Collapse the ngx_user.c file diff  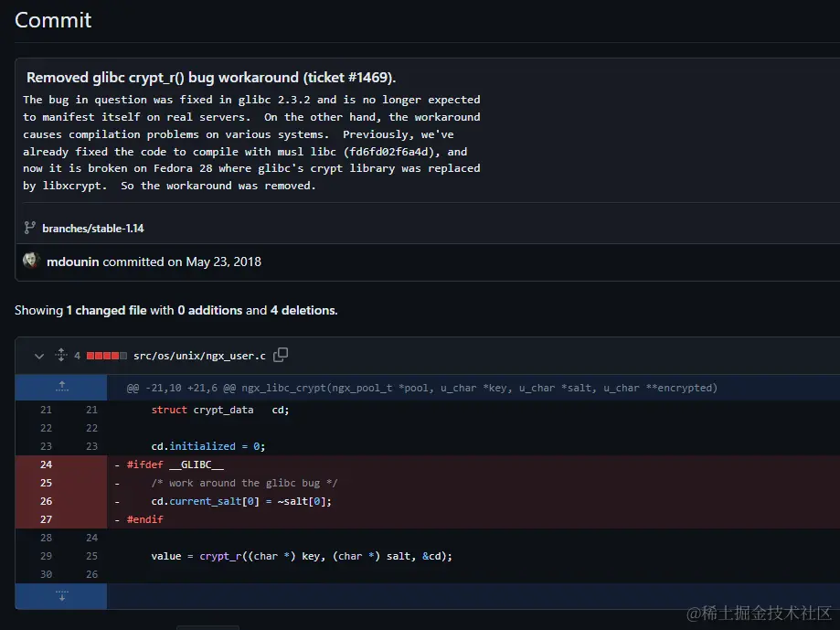coord(39,356)
